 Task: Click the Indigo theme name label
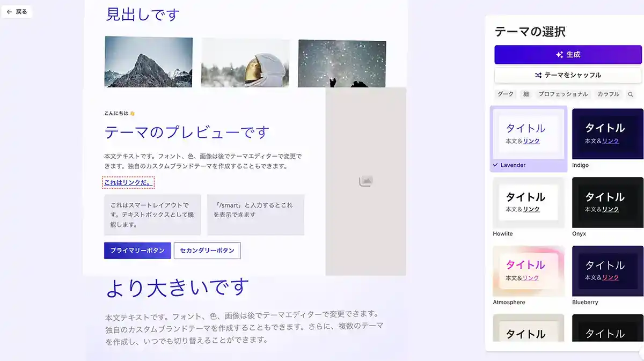[580, 165]
